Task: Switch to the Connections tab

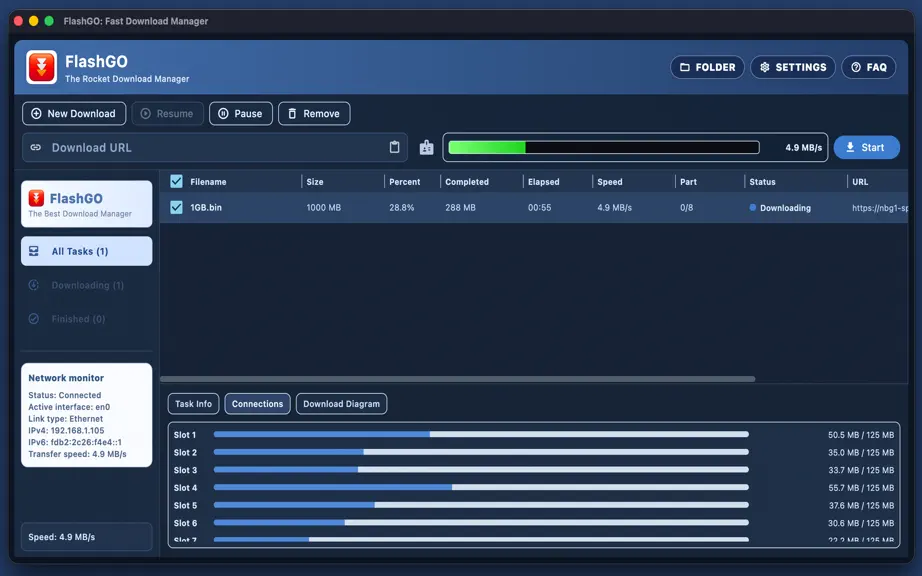Action: click(258, 404)
